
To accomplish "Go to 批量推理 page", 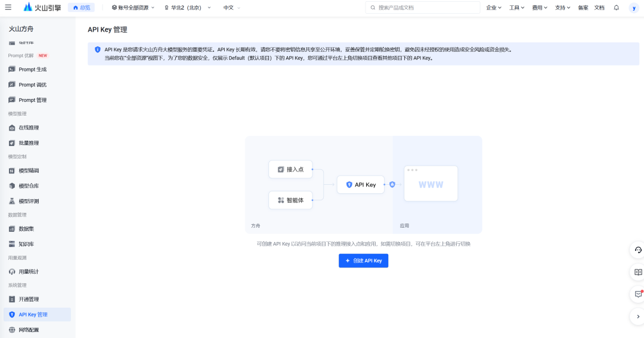I will click(37, 143).
